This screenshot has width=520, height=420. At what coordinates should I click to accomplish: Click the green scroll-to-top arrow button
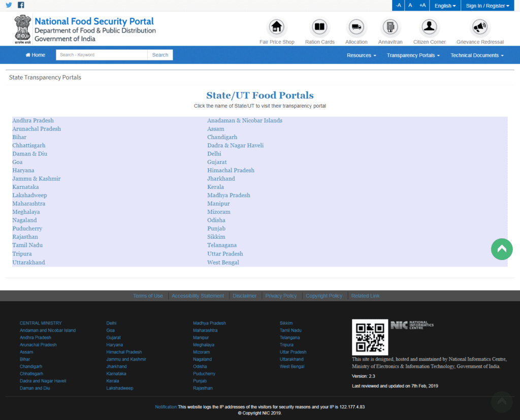pyautogui.click(x=502, y=249)
